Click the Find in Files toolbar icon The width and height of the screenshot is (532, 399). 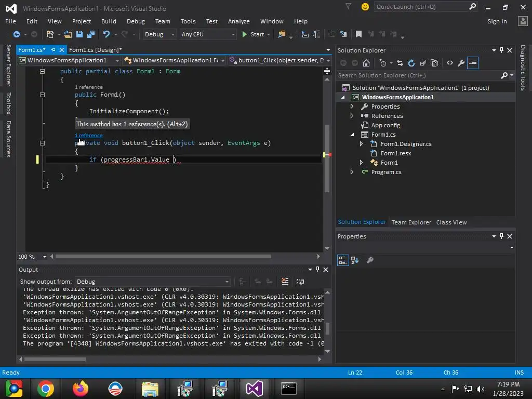pyautogui.click(x=282, y=34)
